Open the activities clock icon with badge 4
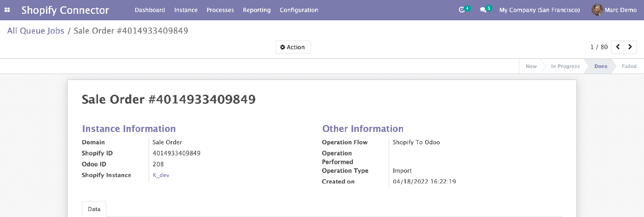Viewport: 644px width, 217px height. coord(465,9)
